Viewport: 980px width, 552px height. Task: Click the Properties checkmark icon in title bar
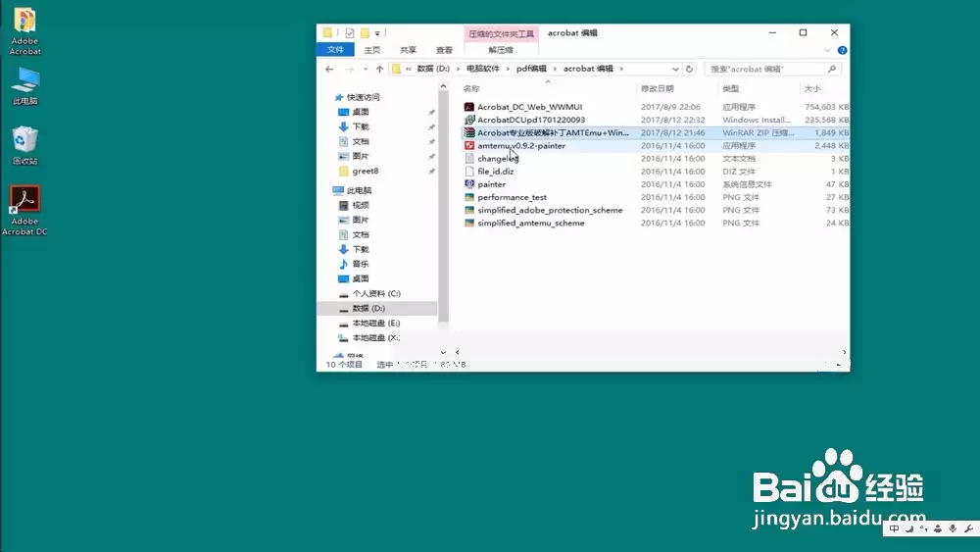(350, 33)
